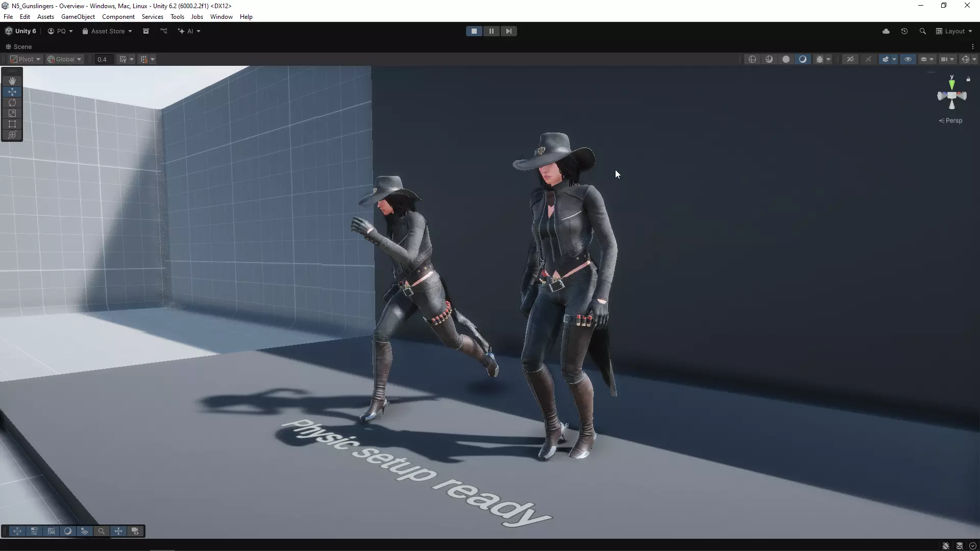Toggle 2D view mode
The height and width of the screenshot is (551, 980).
(x=850, y=59)
